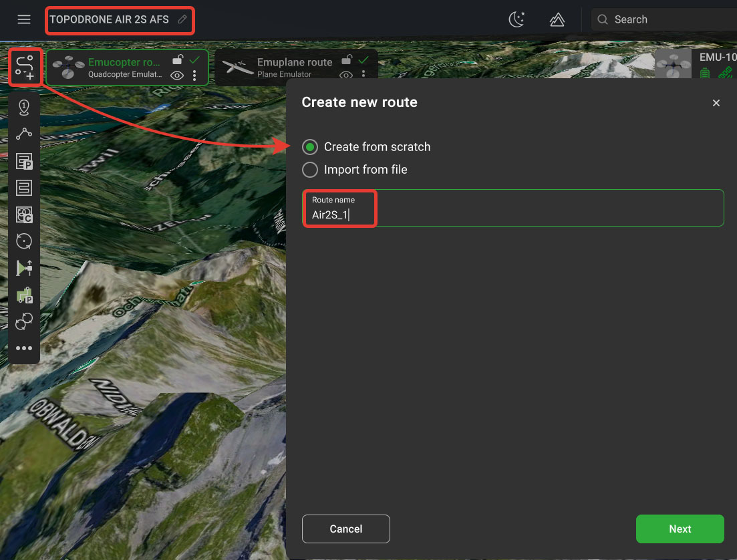
Task: Select the area scan lines tool
Action: 24,188
